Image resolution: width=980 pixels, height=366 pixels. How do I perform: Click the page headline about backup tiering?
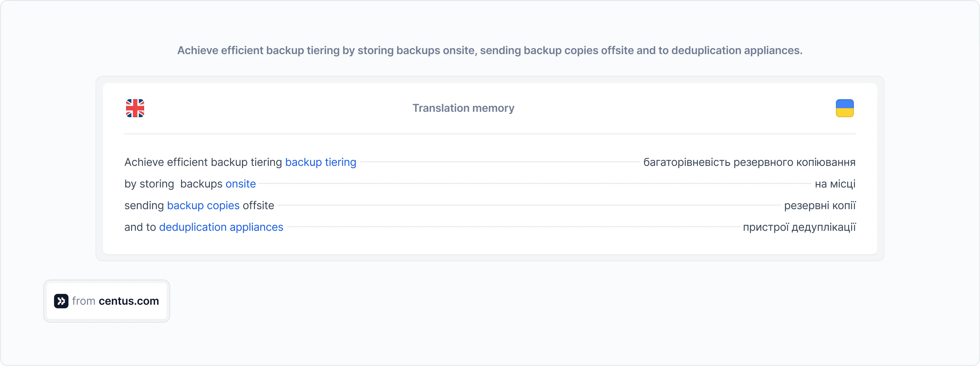coord(490,50)
